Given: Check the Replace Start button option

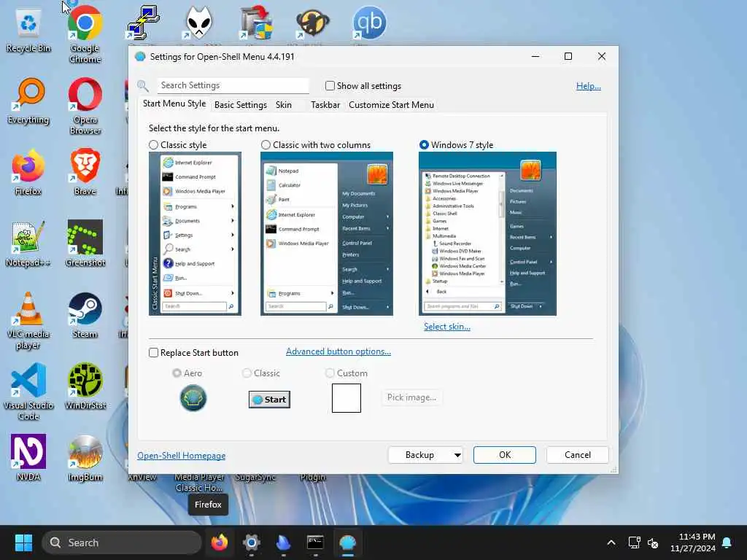Looking at the screenshot, I should [153, 353].
